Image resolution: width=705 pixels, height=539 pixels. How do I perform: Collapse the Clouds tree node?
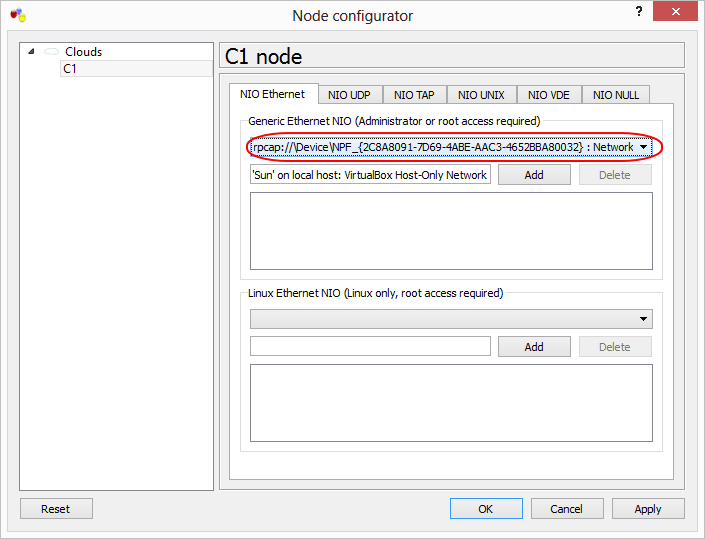(31, 51)
